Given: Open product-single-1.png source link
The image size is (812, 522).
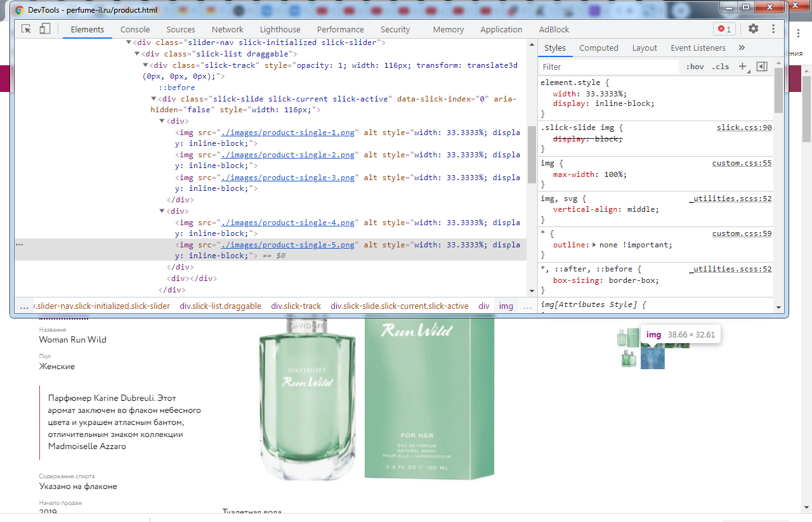Looking at the screenshot, I should coord(287,133).
